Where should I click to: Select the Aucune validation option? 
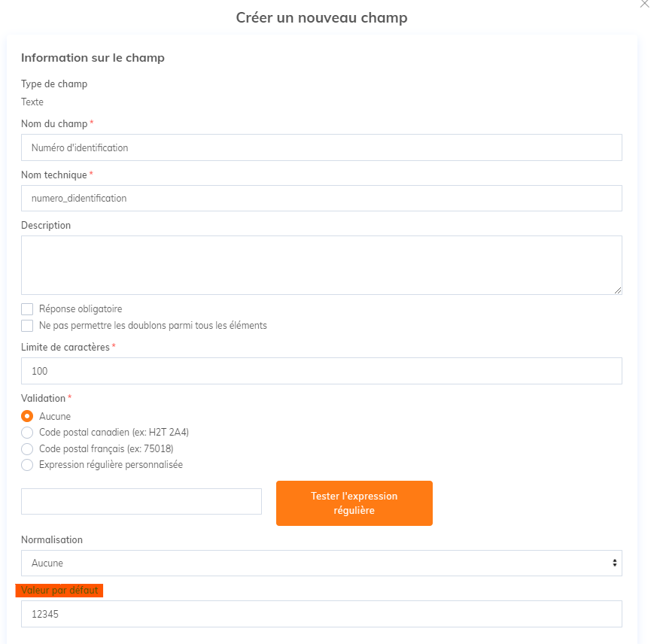[x=26, y=416]
